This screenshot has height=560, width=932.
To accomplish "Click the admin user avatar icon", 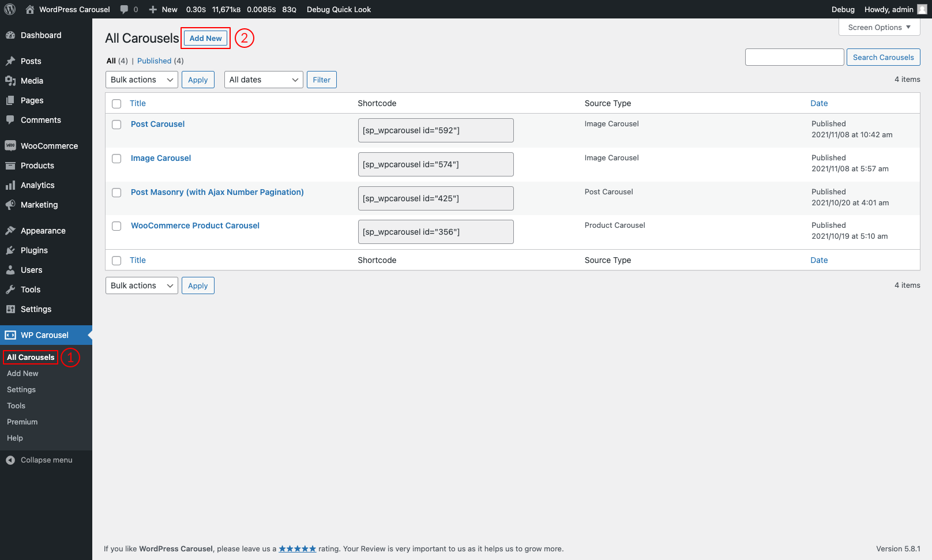I will click(922, 9).
